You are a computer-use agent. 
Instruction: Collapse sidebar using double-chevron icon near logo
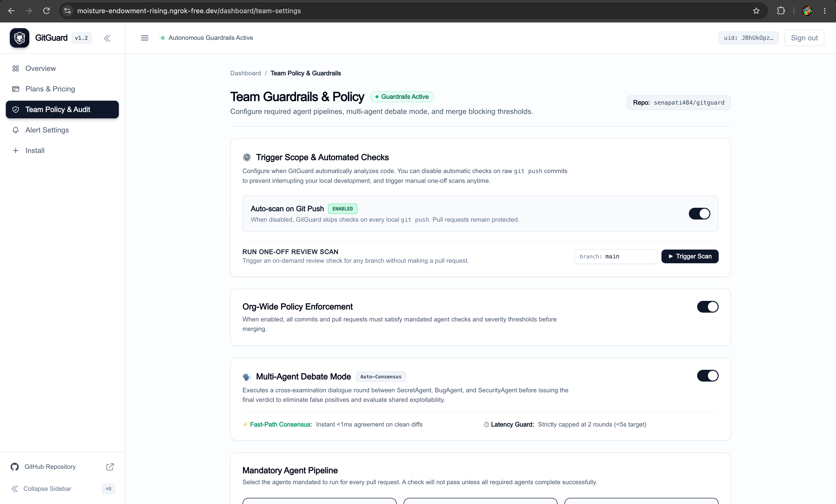[x=107, y=38]
